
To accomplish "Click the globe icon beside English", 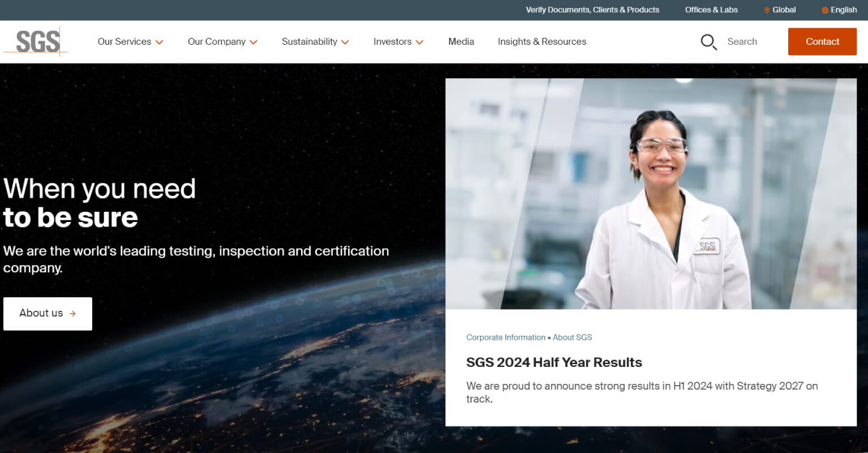I will (x=825, y=10).
